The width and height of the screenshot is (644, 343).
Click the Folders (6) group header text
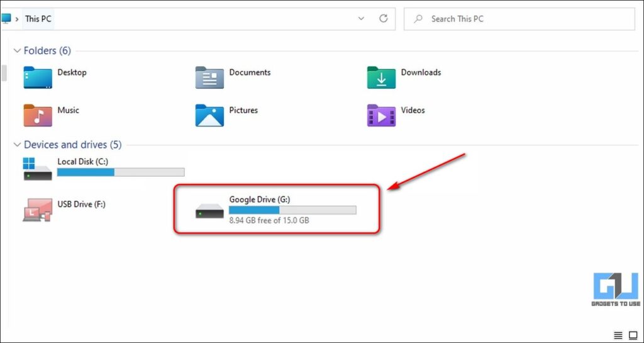(x=47, y=50)
